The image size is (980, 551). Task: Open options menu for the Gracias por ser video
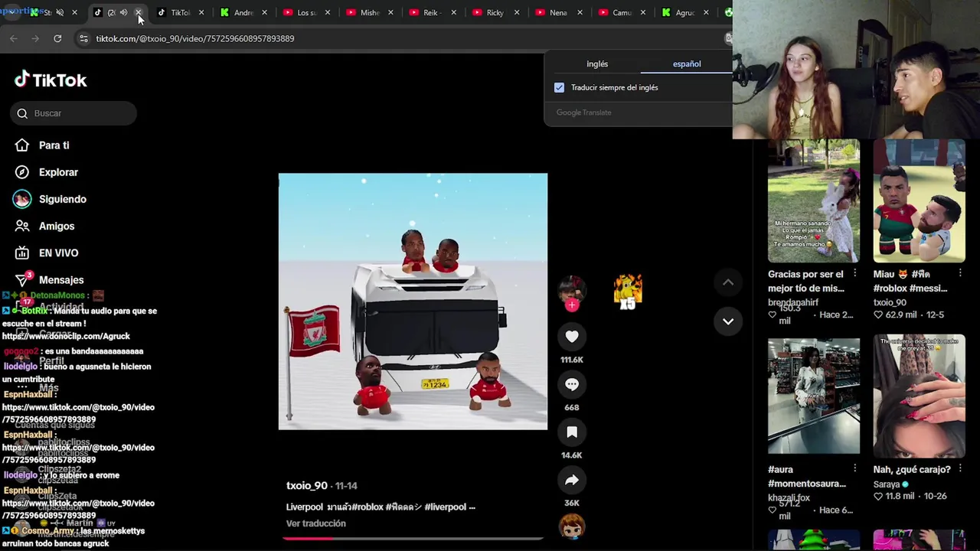click(854, 274)
